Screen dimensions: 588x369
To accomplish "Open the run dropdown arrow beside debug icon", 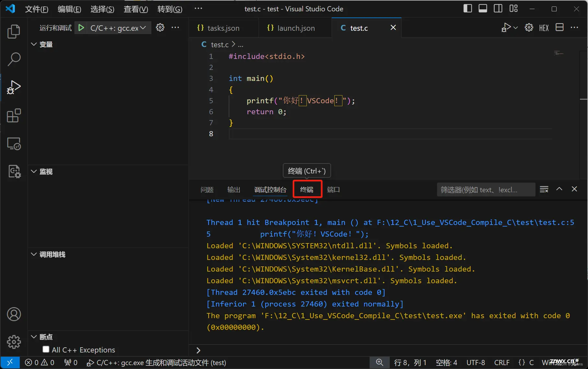I will point(515,28).
